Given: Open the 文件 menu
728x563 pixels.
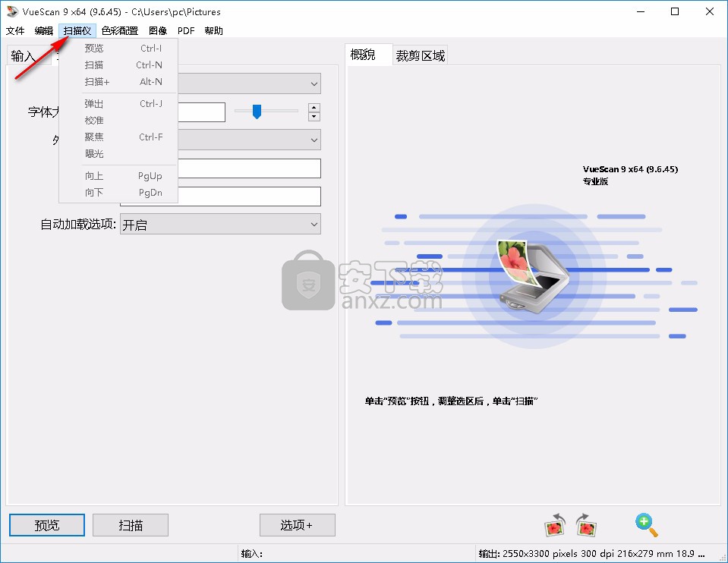Looking at the screenshot, I should 15,30.
